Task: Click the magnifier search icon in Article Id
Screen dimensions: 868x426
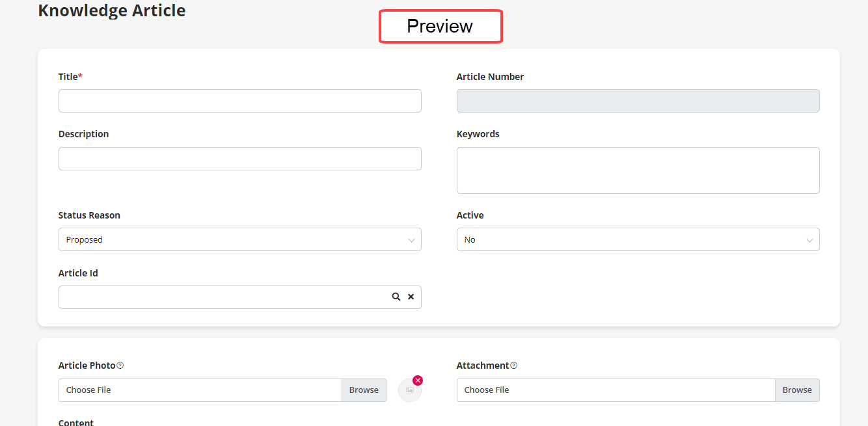Action: (x=396, y=297)
